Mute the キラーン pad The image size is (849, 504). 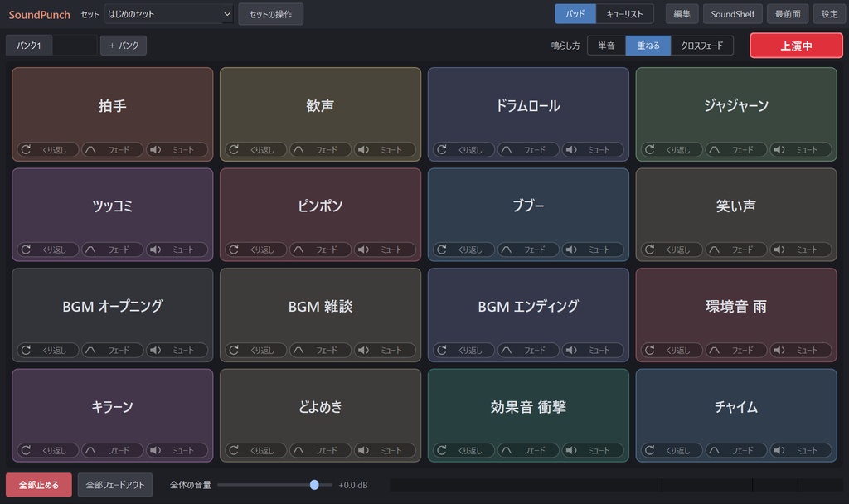point(177,450)
